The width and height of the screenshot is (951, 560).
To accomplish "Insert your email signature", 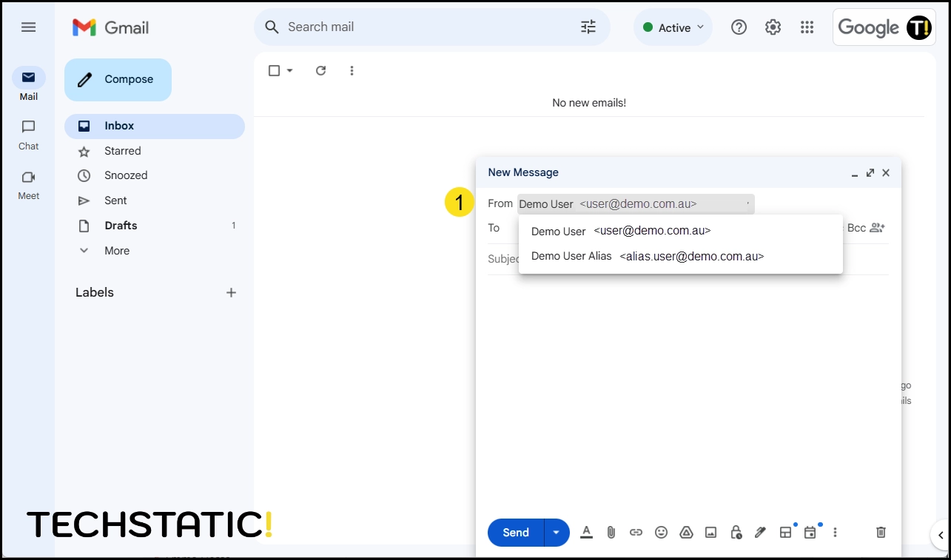I will point(760,532).
